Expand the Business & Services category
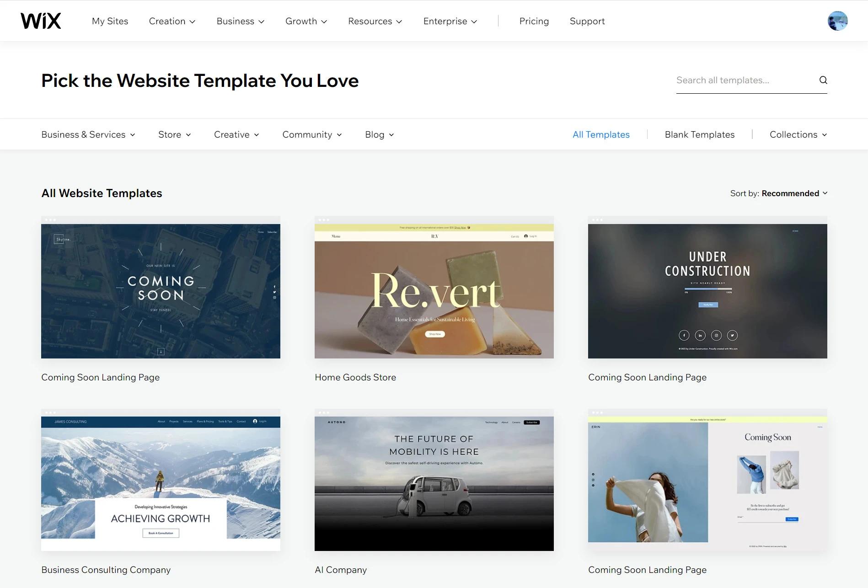 (x=88, y=134)
